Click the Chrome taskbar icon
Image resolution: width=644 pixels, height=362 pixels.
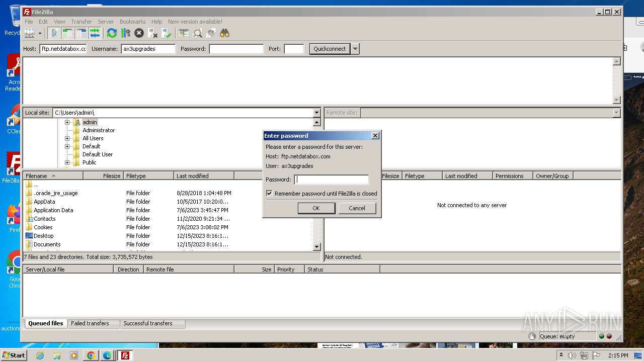pos(91,355)
